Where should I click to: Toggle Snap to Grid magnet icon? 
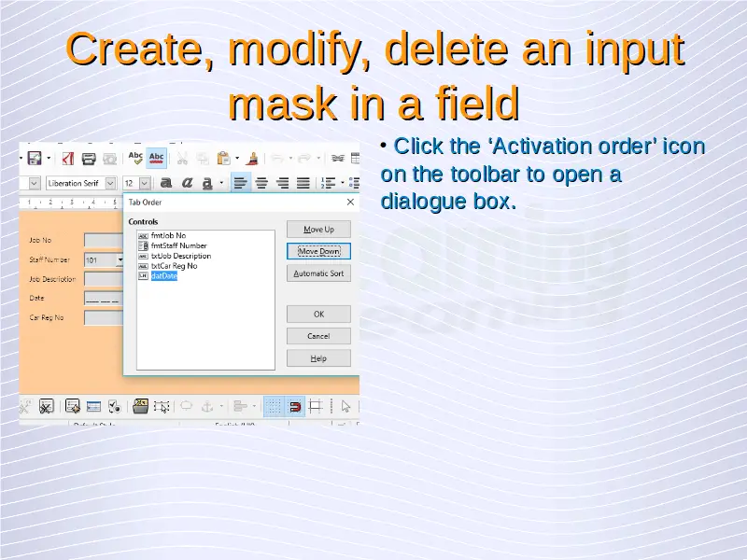pyautogui.click(x=295, y=407)
